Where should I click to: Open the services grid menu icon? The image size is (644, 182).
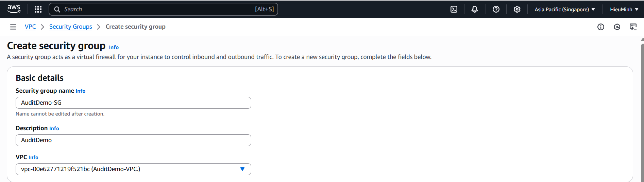pyautogui.click(x=38, y=9)
